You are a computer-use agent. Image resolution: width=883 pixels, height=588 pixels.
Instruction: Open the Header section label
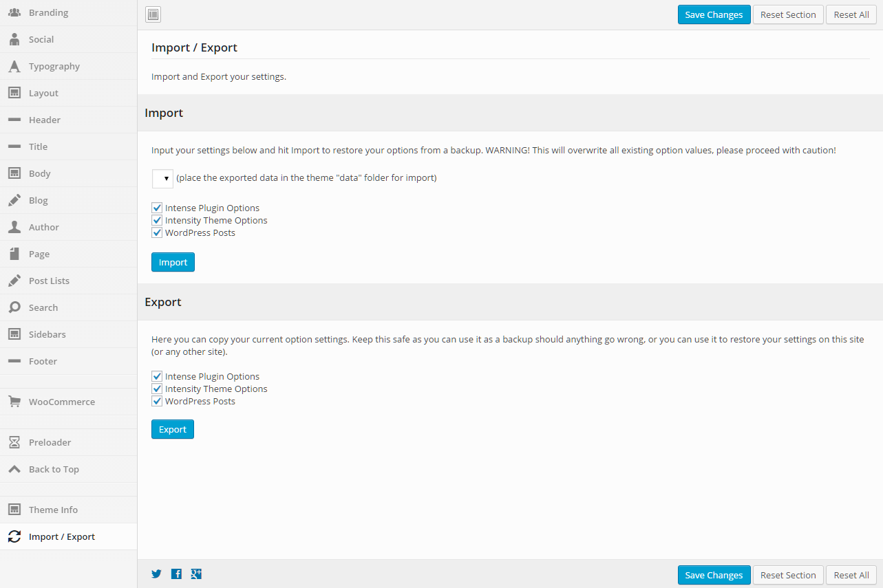pyautogui.click(x=45, y=120)
